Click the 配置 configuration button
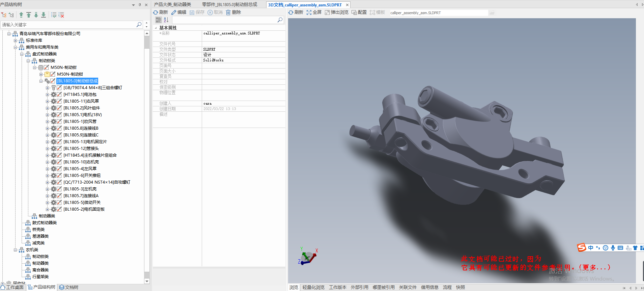The width and height of the screenshot is (644, 291). pos(359,12)
